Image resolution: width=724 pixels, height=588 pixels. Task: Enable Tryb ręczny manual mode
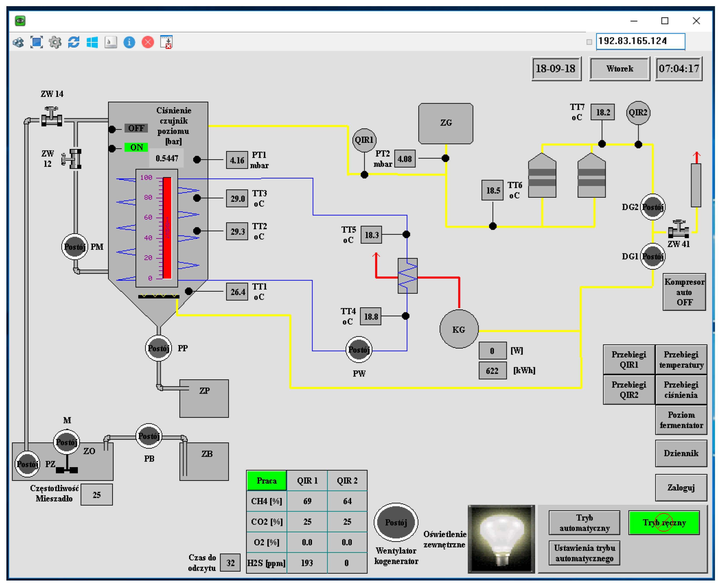coord(664,523)
